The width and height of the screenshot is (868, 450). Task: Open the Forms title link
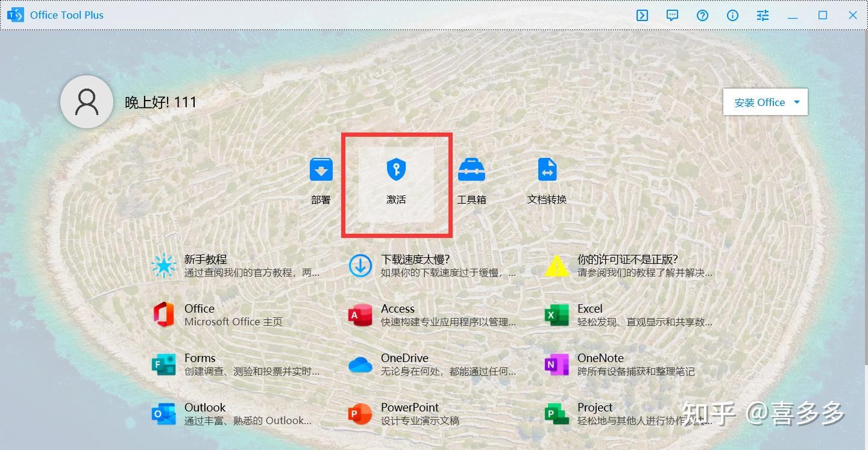200,358
